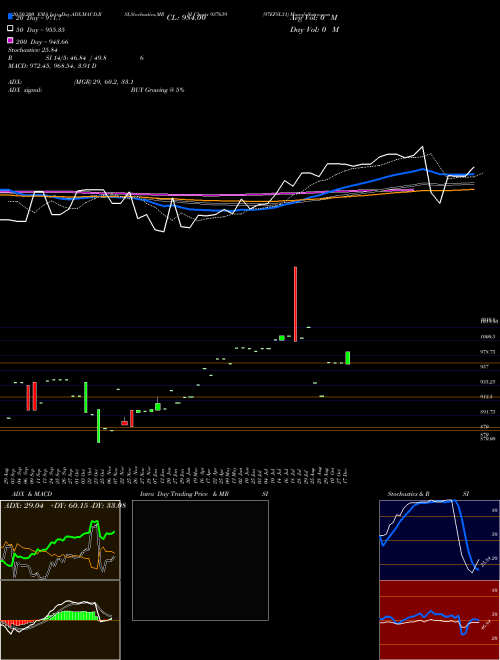Viewport: 500px width, 660px height.
Task: Click the last green candlestick near 978.75
Action: tap(348, 358)
